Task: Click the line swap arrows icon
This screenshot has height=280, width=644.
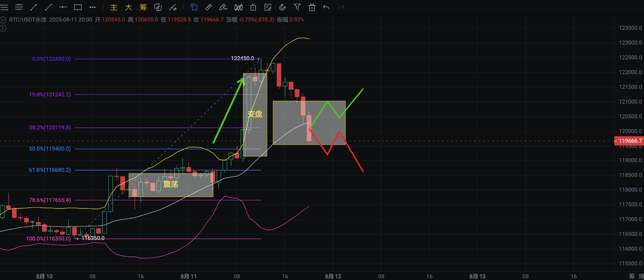Action: pos(173,7)
